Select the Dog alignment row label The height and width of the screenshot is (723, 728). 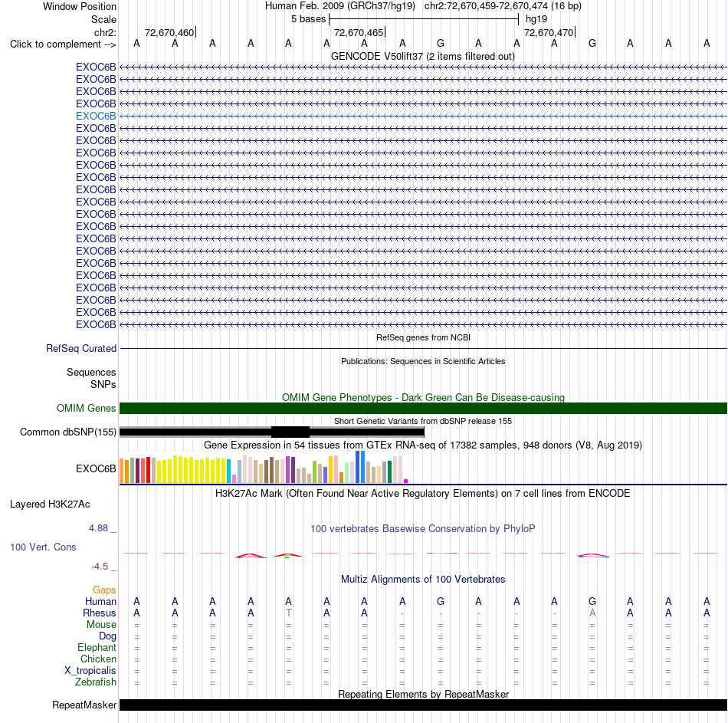point(108,636)
